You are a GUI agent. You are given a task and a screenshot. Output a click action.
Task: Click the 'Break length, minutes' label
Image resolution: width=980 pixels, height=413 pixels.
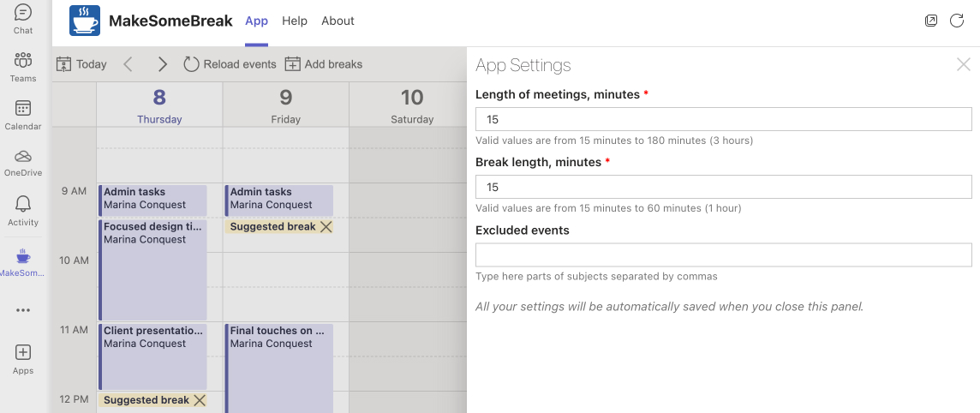coord(538,162)
